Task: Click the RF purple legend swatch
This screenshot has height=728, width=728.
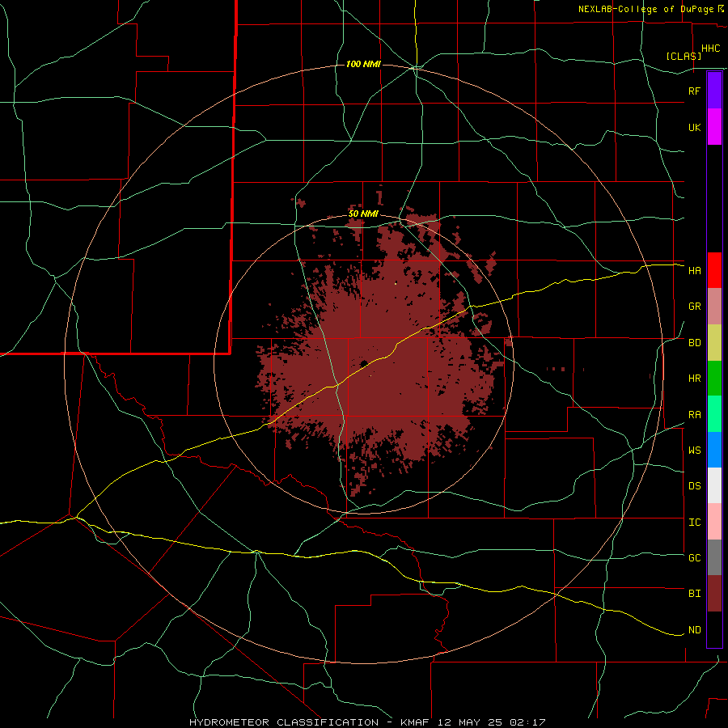Action: pyautogui.click(x=714, y=91)
